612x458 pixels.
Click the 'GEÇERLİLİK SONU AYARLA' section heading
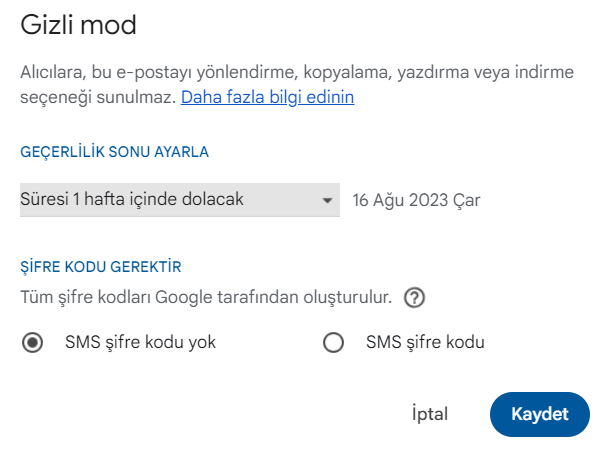pyautogui.click(x=114, y=152)
